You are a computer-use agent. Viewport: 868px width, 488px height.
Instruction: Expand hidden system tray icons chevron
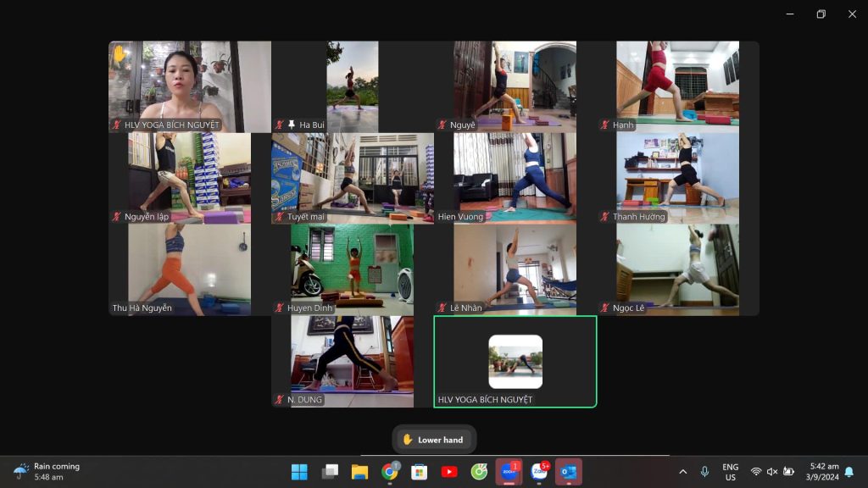tap(682, 472)
